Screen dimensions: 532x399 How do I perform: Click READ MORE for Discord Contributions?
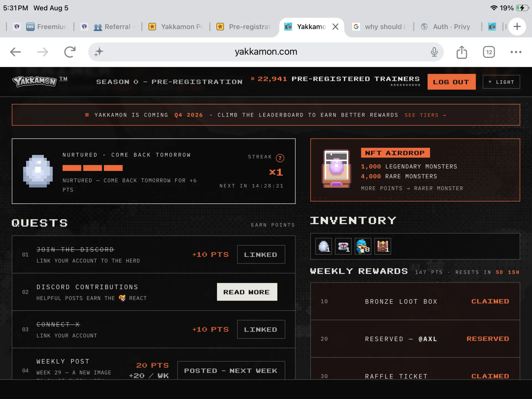tap(247, 292)
